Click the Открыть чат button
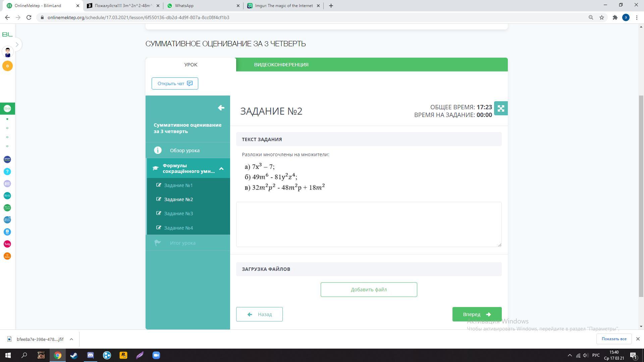 coord(175,83)
